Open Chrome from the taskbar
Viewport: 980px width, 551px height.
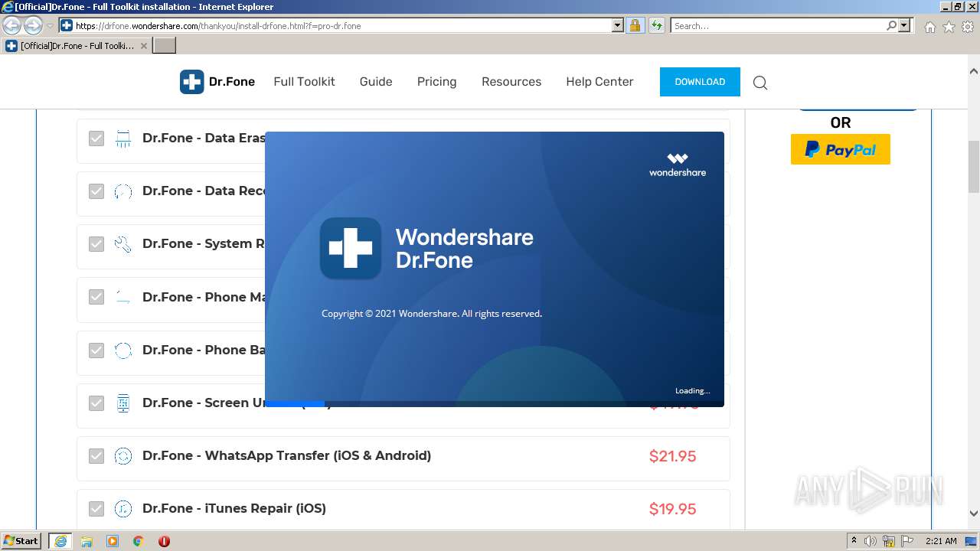point(139,541)
